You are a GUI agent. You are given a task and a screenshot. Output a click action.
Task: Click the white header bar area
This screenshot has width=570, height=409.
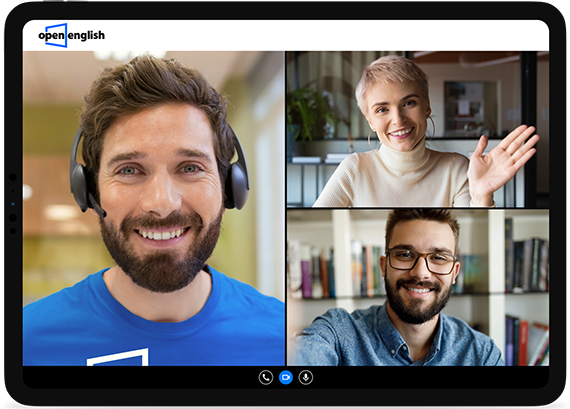(286, 35)
